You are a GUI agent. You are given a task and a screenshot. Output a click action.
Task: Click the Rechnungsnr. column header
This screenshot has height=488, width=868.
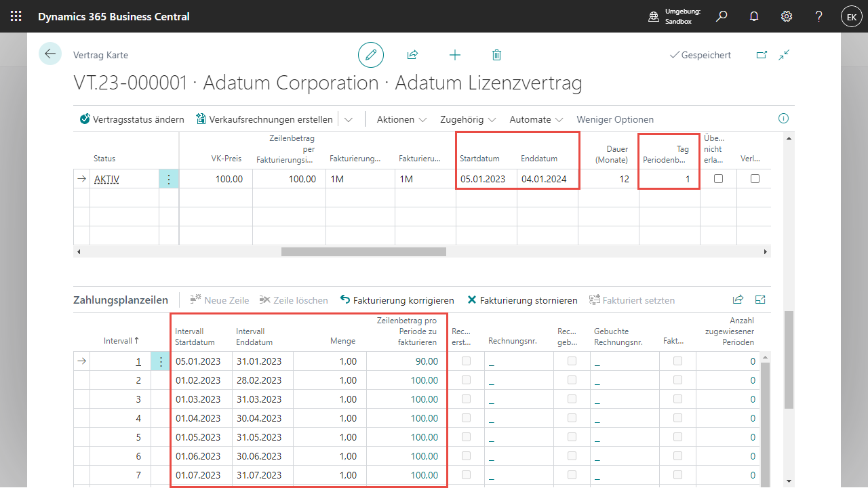[513, 341]
